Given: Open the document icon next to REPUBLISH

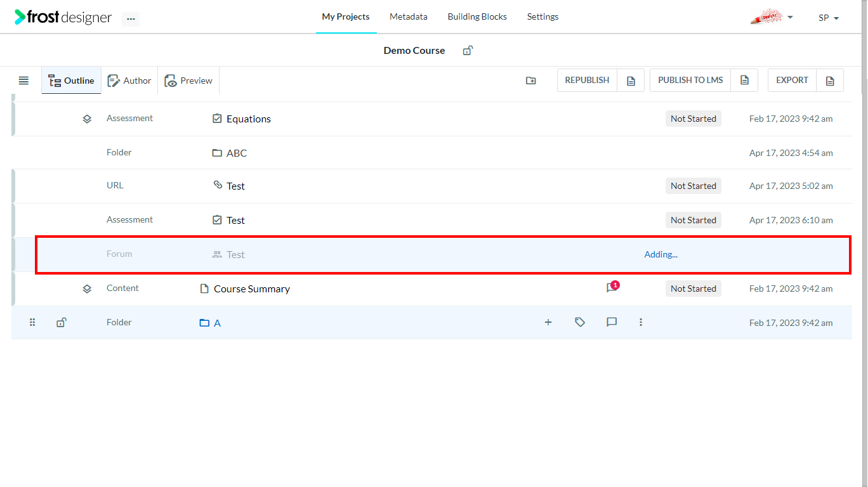Looking at the screenshot, I should click(x=631, y=81).
